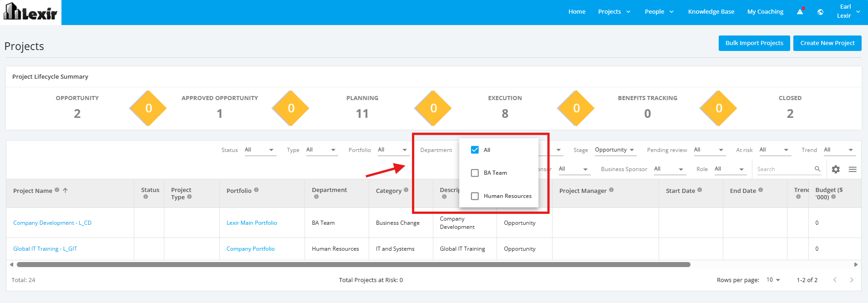Open the Pending review filter dropdown
The height and width of the screenshot is (303, 868).
click(709, 150)
